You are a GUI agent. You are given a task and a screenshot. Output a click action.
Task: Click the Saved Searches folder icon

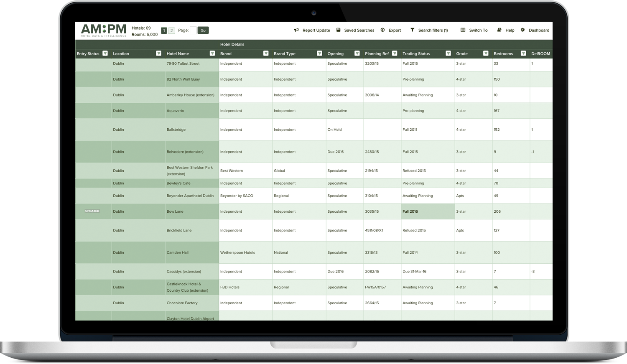pyautogui.click(x=339, y=30)
